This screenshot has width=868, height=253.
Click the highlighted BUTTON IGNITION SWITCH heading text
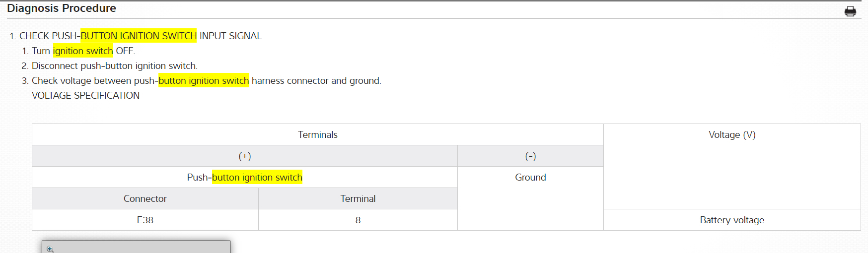click(138, 36)
